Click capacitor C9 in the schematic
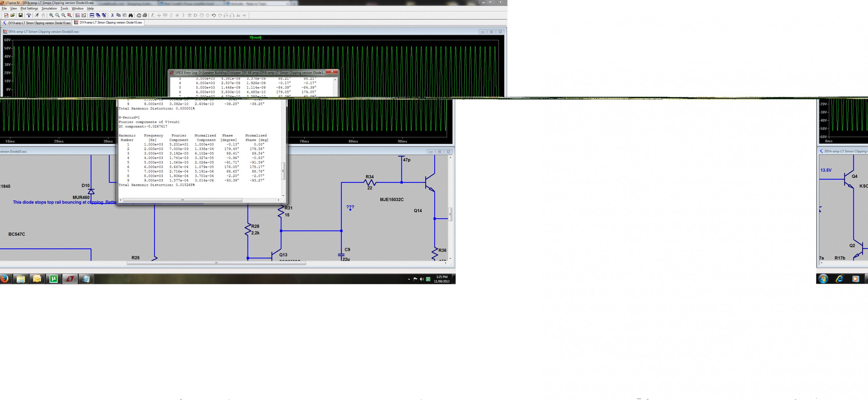Screen dimensions: 868x400 [x=341, y=256]
